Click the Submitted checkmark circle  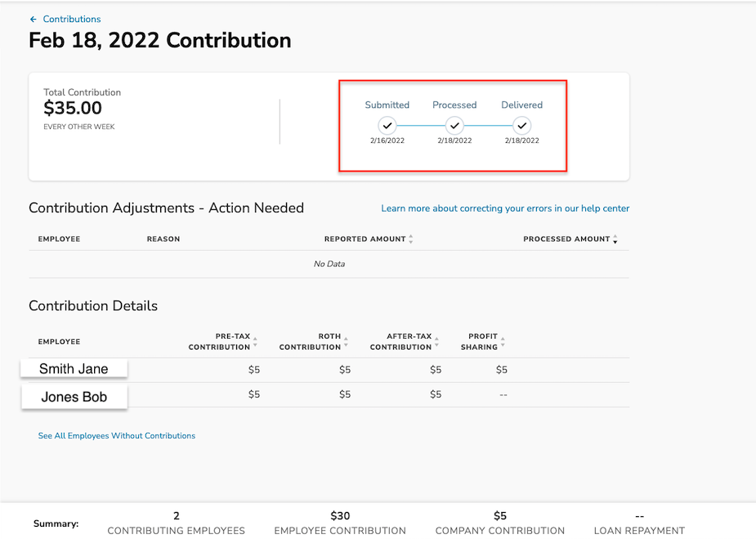[387, 126]
